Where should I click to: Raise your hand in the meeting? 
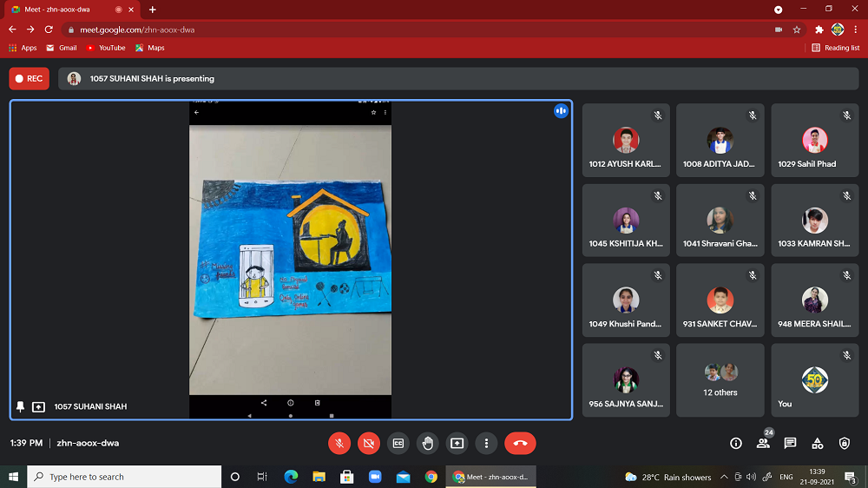(x=428, y=443)
